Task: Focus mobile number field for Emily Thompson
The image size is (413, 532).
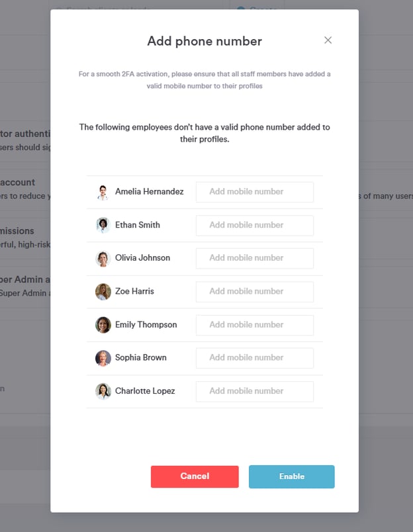Action: [254, 325]
